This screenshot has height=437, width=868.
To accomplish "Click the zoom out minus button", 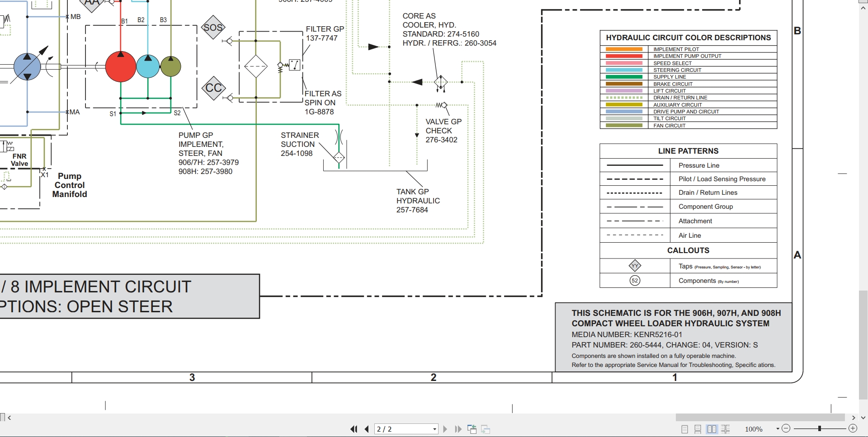I will (786, 428).
